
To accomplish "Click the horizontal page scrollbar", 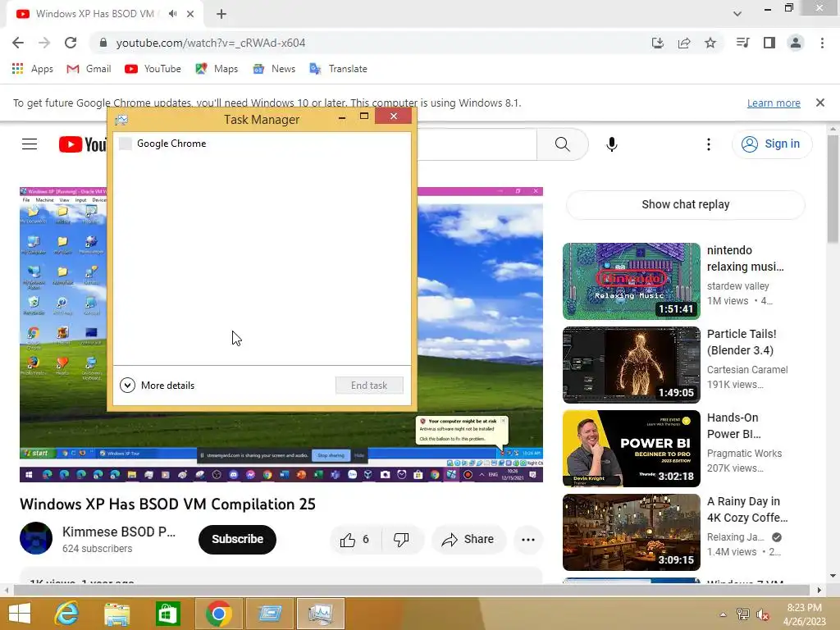I will 412,590.
